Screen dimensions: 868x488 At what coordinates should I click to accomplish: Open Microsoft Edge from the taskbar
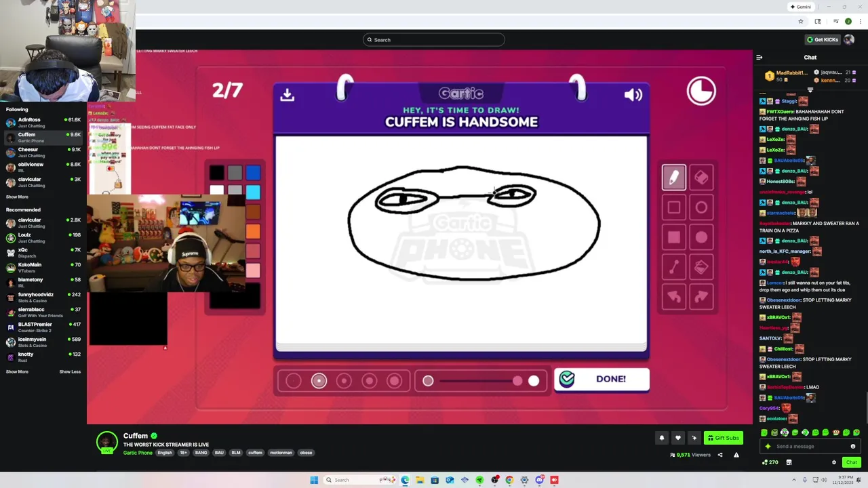[405, 480]
